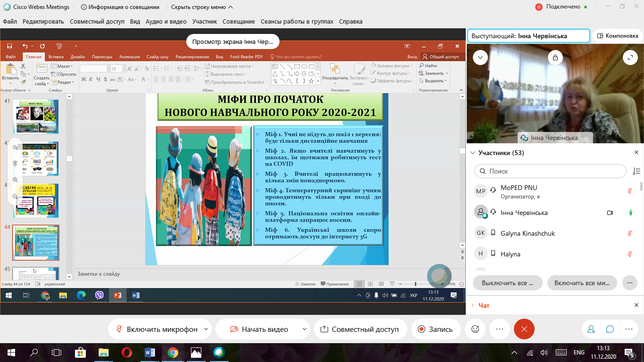Toggle Включить микрофон to unmute
644x362 pixels.
(x=156, y=329)
